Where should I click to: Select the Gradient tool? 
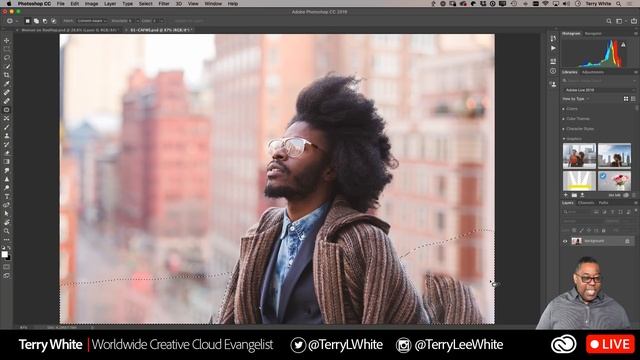7,162
